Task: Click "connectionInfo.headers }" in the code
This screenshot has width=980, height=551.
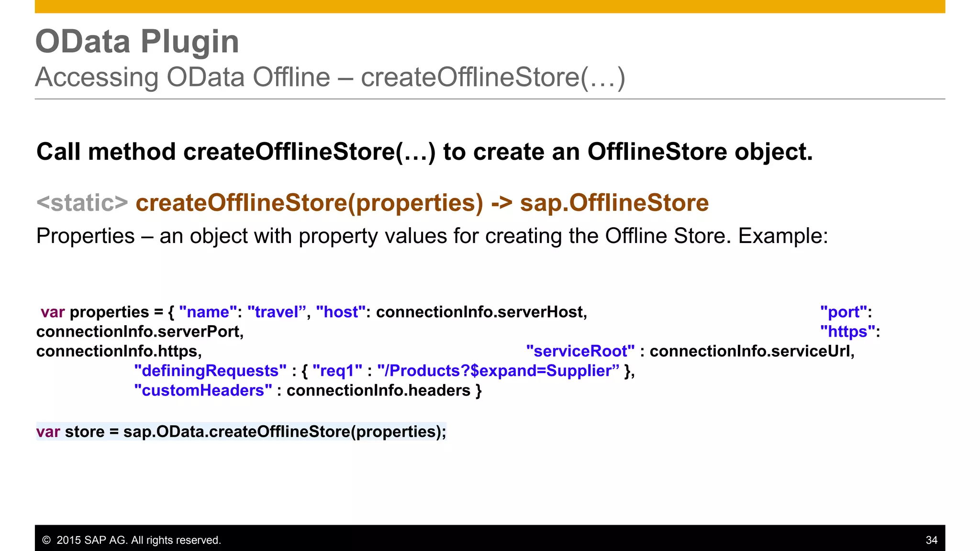Action: point(384,390)
